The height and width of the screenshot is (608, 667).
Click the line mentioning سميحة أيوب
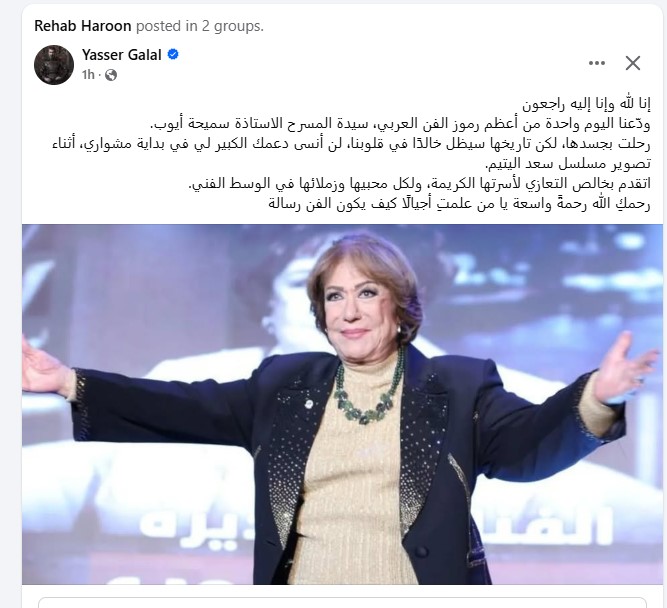tap(400, 123)
